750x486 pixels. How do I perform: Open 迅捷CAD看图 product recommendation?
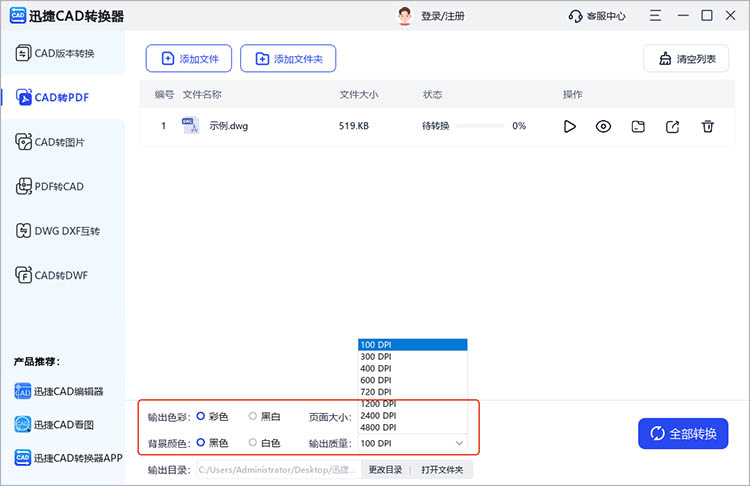(x=54, y=424)
